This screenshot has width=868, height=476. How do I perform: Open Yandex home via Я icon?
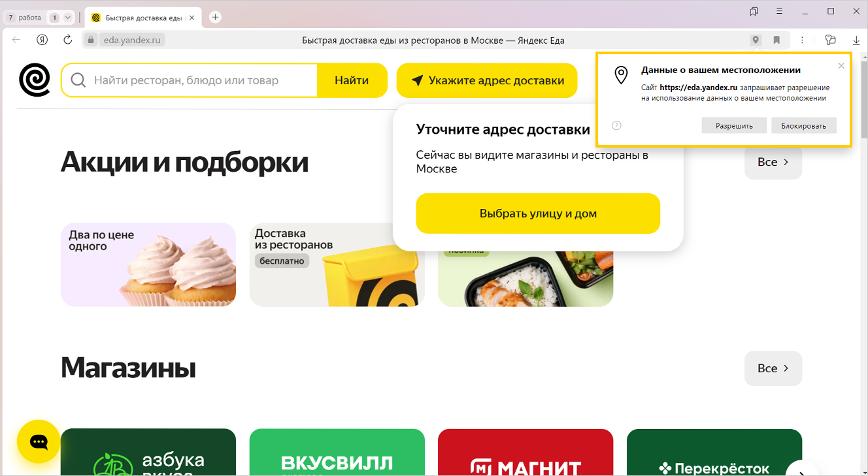42,40
